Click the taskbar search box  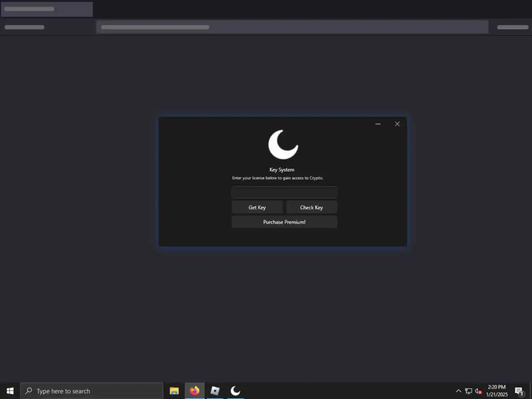[x=91, y=391]
